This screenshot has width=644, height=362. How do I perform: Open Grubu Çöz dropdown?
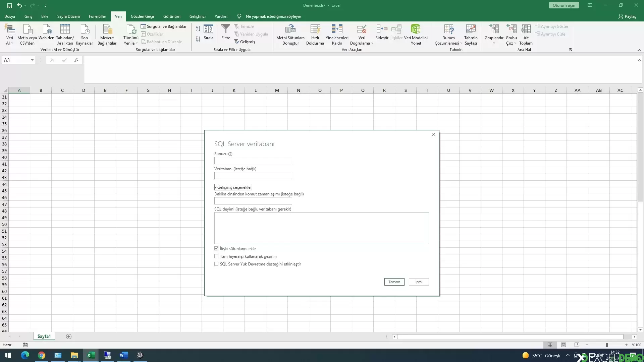(515, 44)
